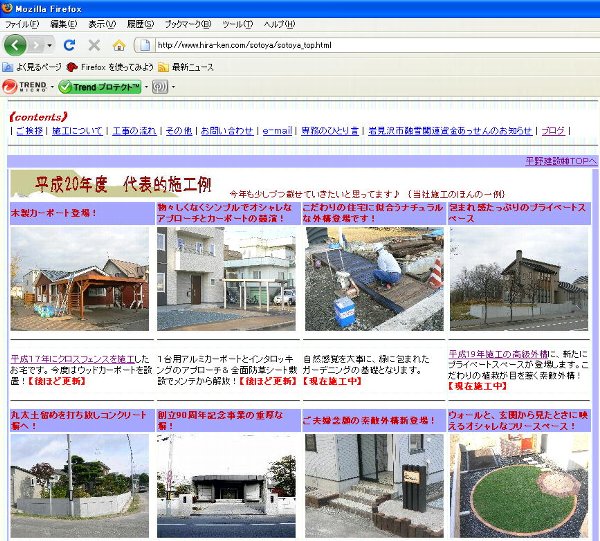Open the wooden carport photo thumbnail
The image size is (600, 541).
pos(80,279)
